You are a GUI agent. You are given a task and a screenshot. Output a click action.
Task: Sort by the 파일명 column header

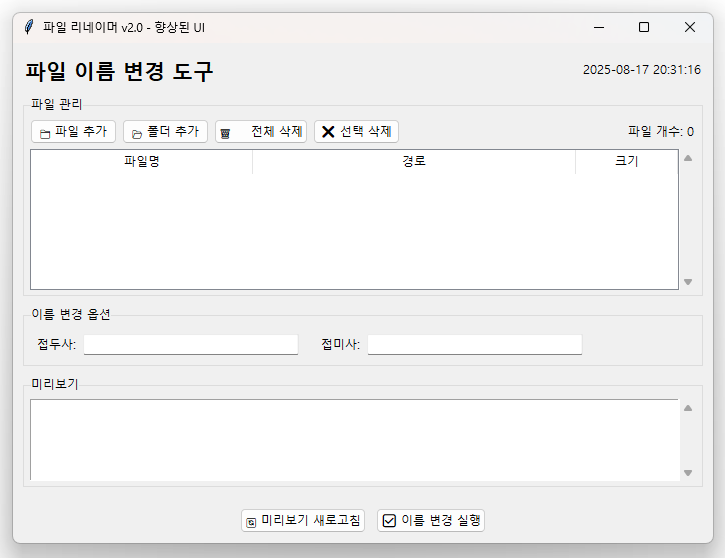[141, 161]
